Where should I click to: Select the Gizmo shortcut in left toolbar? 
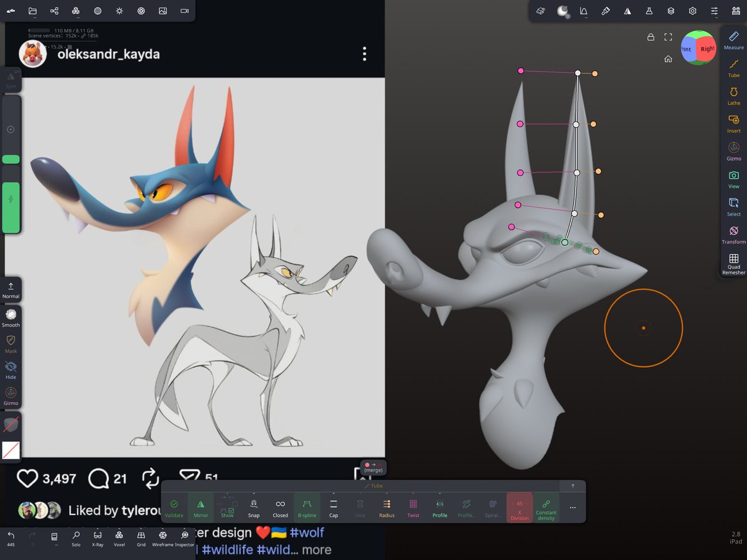click(11, 396)
